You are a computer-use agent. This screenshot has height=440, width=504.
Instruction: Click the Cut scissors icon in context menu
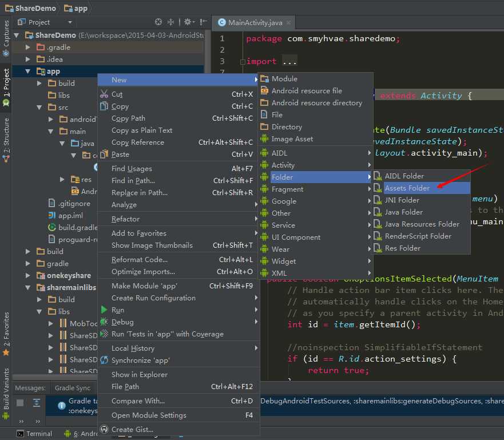[104, 94]
